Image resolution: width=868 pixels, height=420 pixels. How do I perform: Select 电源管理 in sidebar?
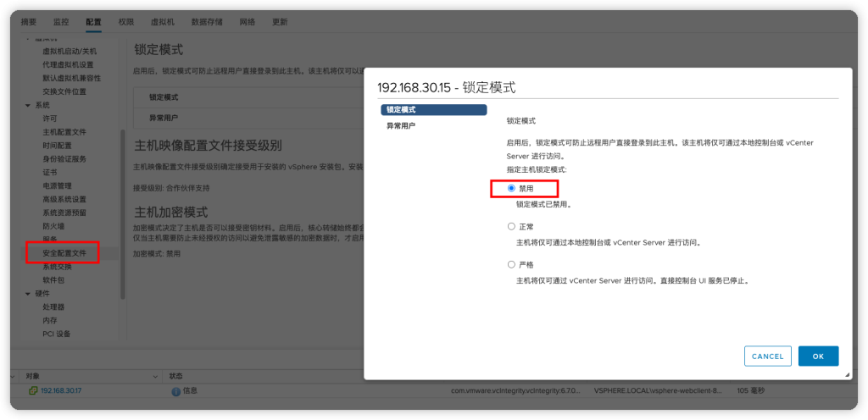(x=57, y=185)
